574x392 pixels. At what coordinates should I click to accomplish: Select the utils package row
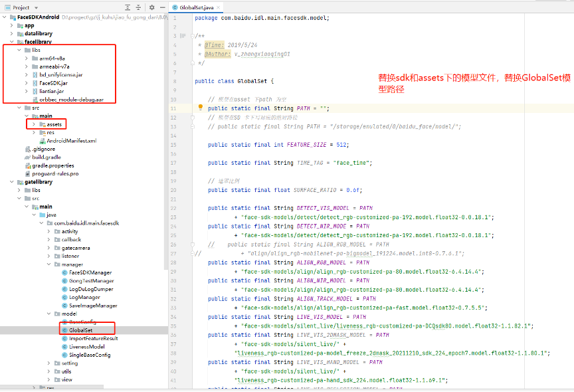[x=66, y=371]
